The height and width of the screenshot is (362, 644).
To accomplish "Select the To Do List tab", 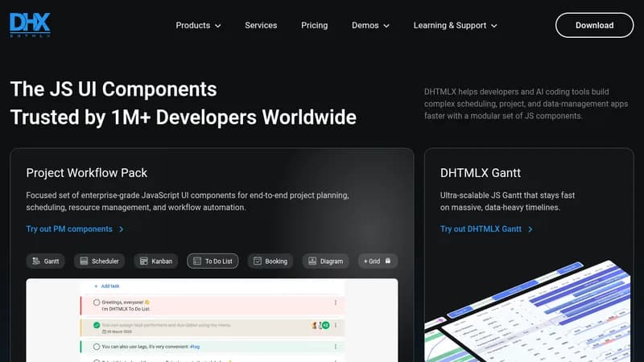I will [x=213, y=261].
